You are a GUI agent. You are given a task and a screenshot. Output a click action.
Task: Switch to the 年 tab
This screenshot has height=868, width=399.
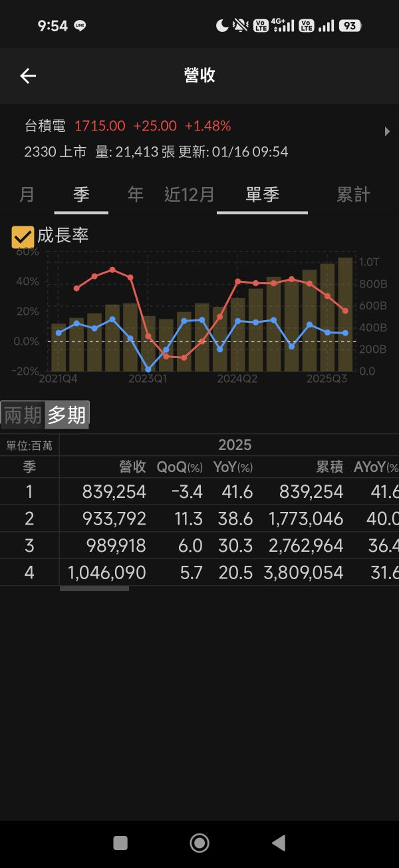[x=135, y=194]
